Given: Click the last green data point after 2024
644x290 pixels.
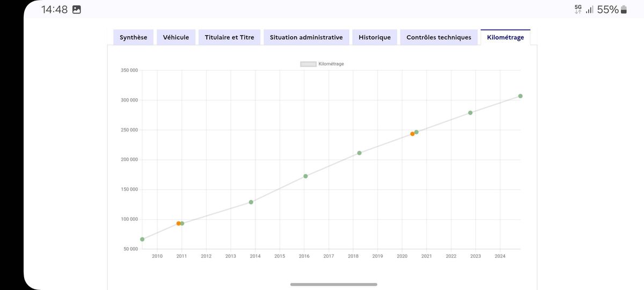Looking at the screenshot, I should pos(521,96).
